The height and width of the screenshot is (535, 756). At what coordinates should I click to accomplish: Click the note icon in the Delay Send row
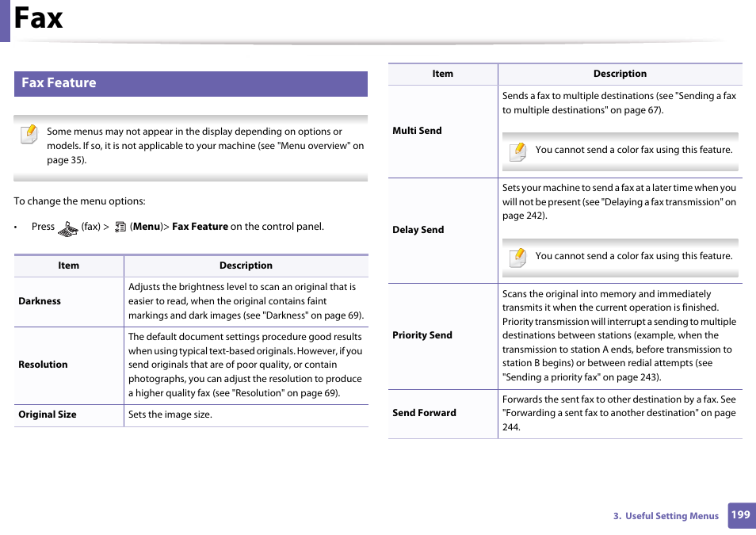click(x=517, y=257)
